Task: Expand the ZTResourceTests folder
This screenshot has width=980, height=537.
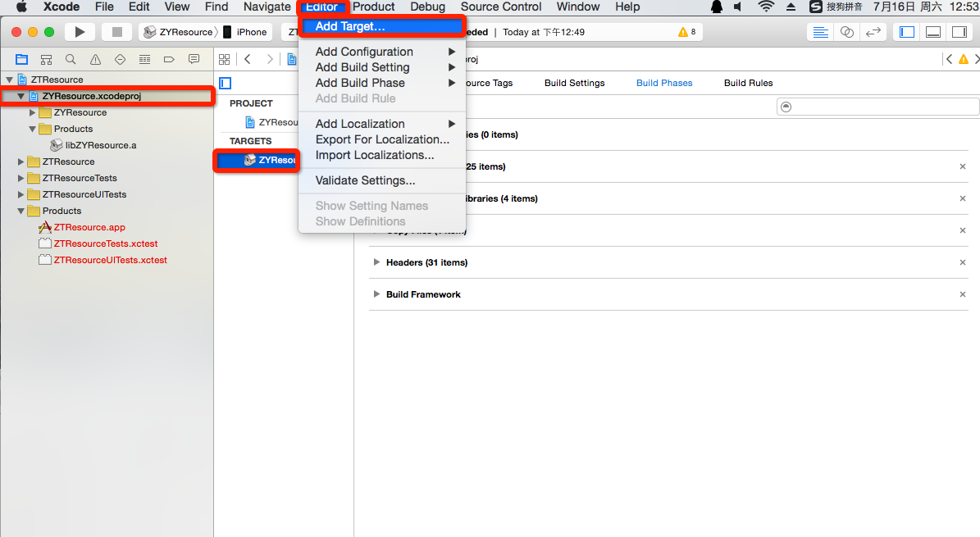Action: pos(21,178)
